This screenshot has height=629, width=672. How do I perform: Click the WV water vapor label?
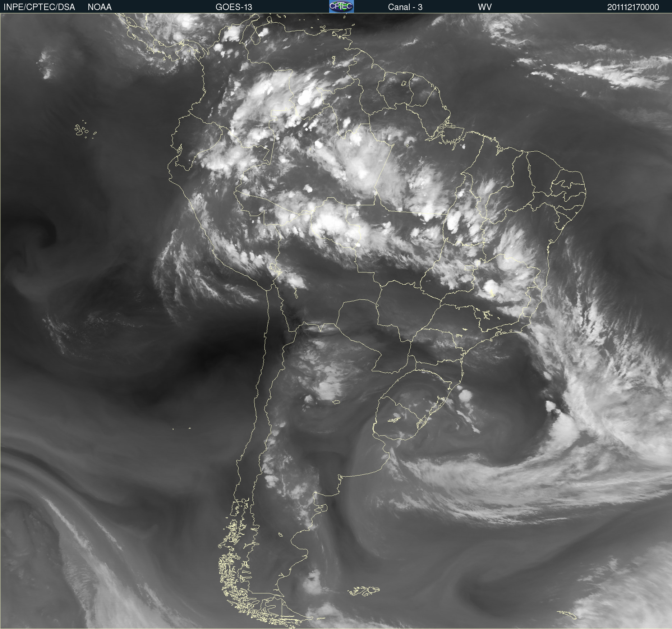[x=484, y=7]
